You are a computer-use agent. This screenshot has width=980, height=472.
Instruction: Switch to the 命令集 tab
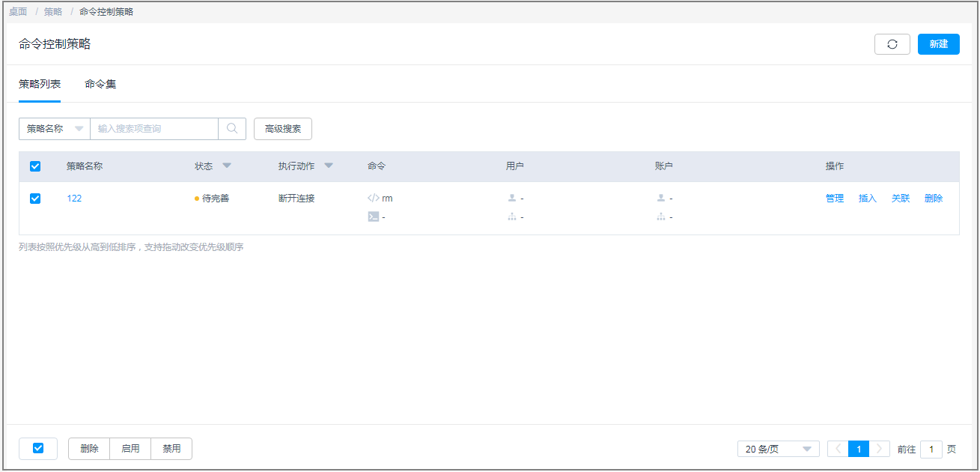(100, 84)
